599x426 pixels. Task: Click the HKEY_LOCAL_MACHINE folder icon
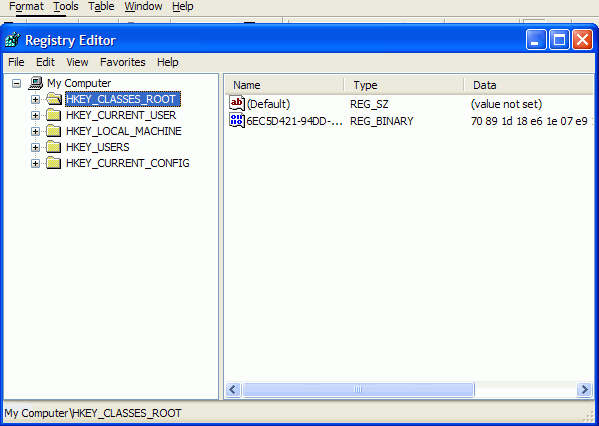53,131
